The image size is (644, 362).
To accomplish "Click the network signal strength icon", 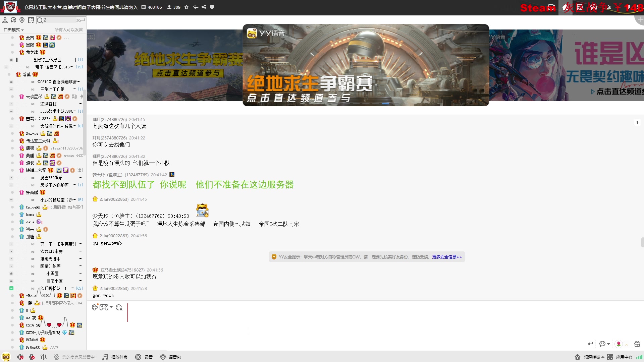I will click(640, 357).
